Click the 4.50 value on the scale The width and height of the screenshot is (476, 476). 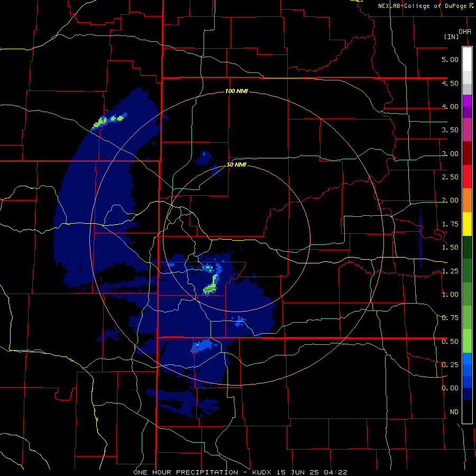[x=450, y=83]
